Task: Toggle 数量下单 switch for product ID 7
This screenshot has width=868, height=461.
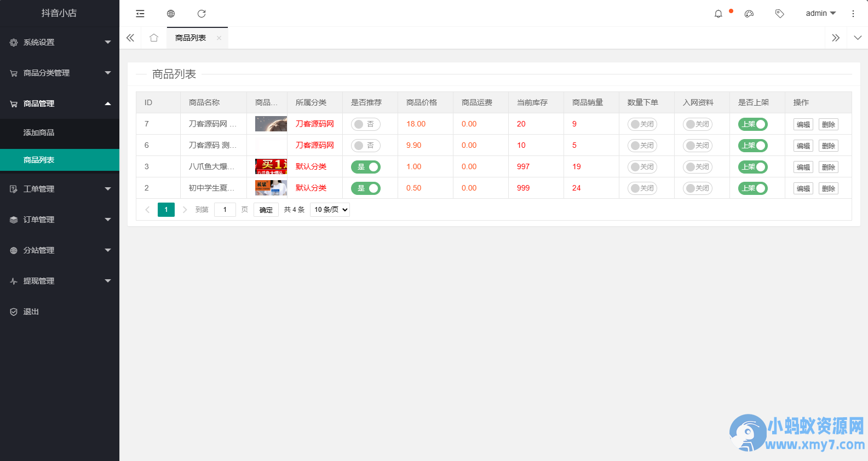Action: (642, 124)
